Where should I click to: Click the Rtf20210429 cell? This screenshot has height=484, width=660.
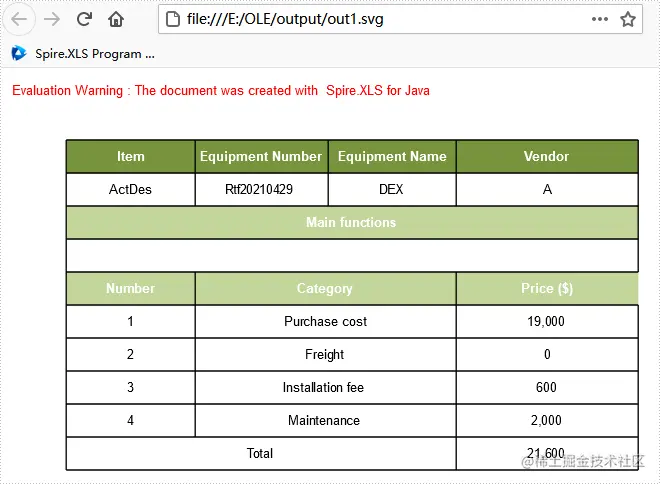click(261, 189)
